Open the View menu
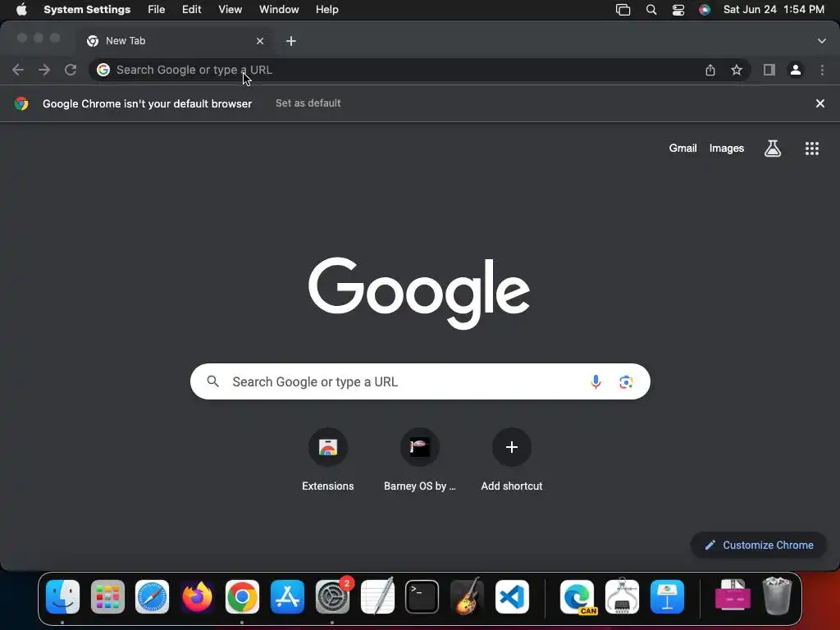This screenshot has width=840, height=630. [230, 10]
